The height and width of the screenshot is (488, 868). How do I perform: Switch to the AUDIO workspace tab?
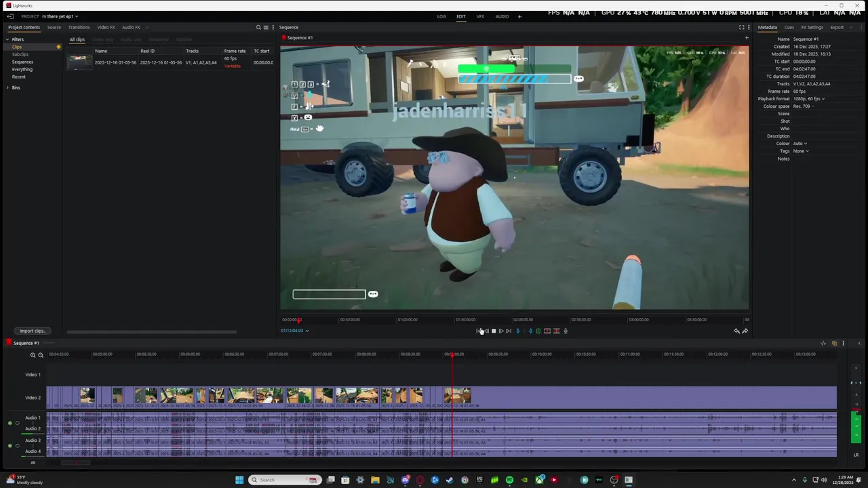tap(502, 16)
